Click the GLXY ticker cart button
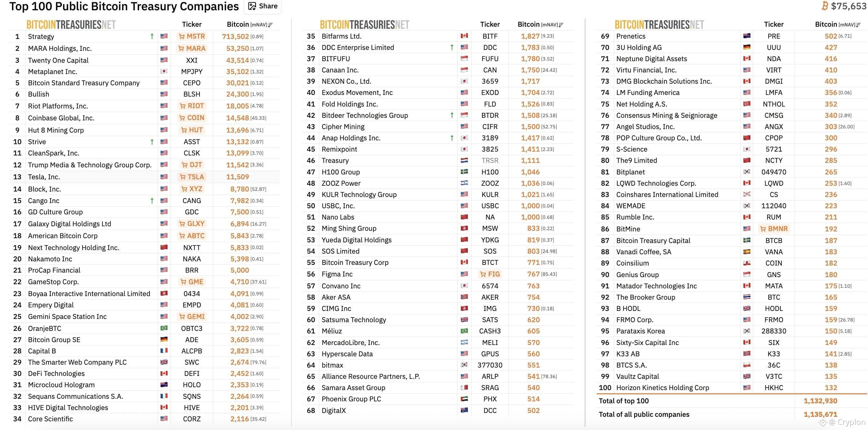Viewport: 868px width, 430px height. click(192, 224)
